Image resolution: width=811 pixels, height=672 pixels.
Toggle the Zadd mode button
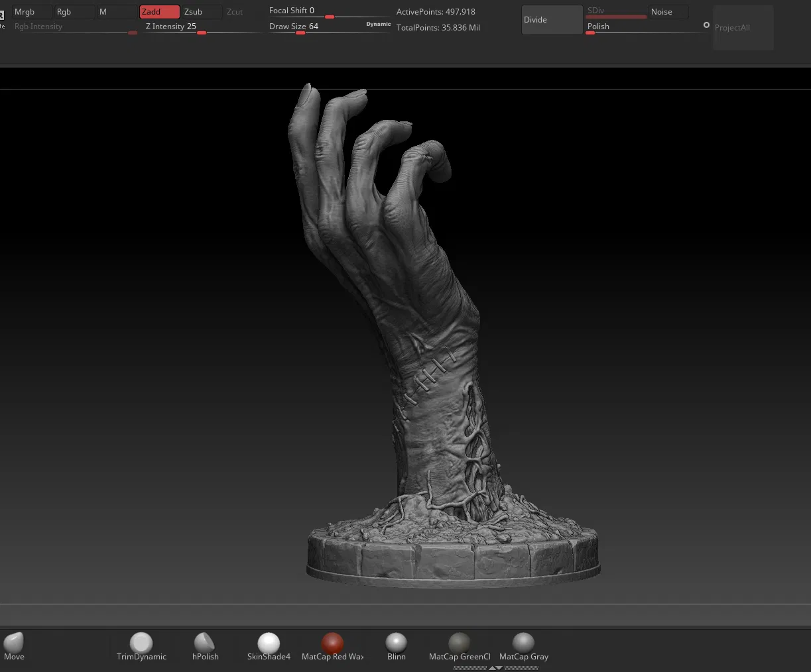159,12
